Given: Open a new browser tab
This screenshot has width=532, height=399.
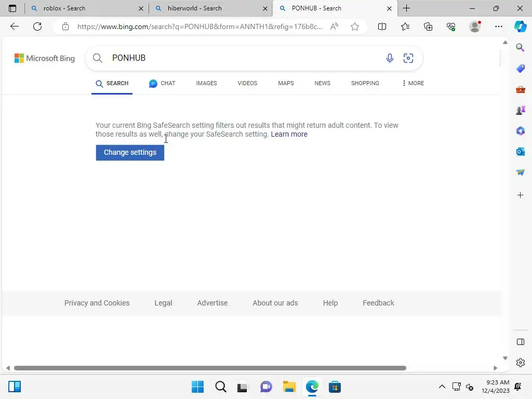Looking at the screenshot, I should tap(406, 8).
